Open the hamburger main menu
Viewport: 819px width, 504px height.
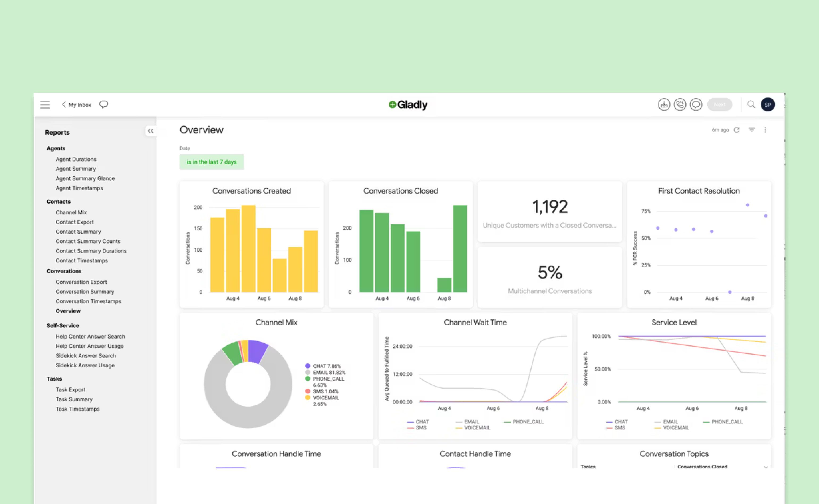(45, 105)
